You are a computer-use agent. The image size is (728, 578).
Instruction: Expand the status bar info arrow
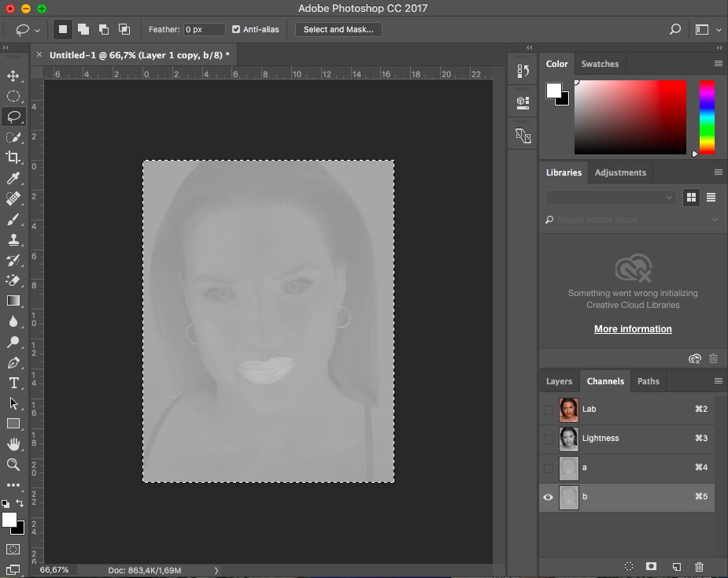coord(216,570)
